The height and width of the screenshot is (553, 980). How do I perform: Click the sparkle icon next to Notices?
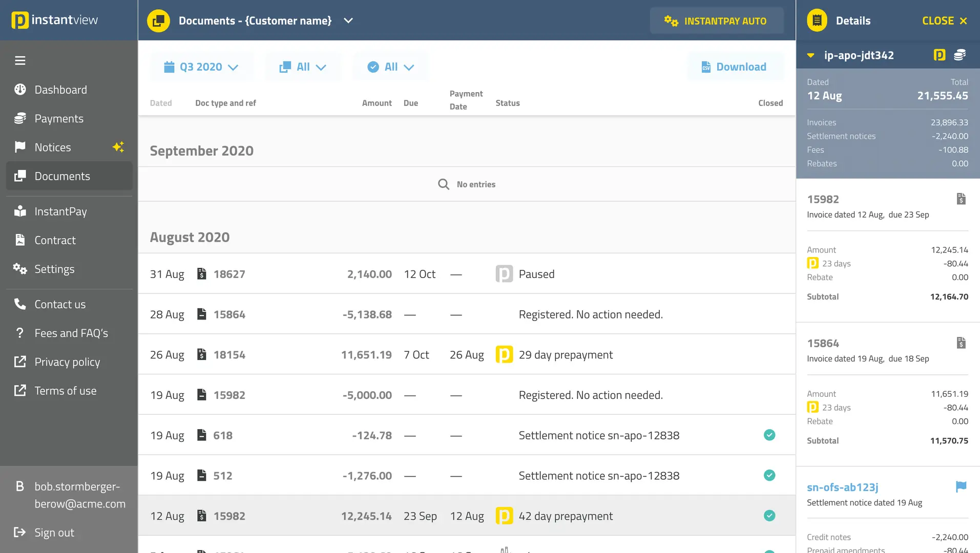118,147
